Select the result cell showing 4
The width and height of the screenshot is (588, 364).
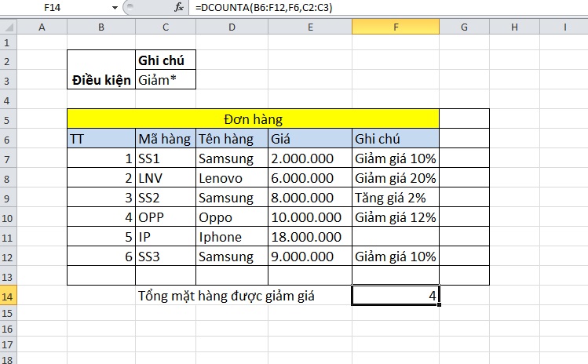point(395,296)
